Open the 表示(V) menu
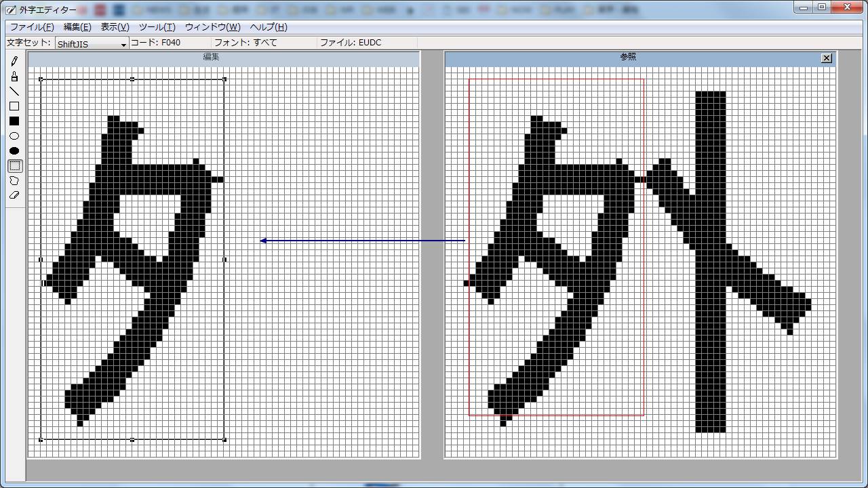The width and height of the screenshot is (868, 488). (x=115, y=27)
